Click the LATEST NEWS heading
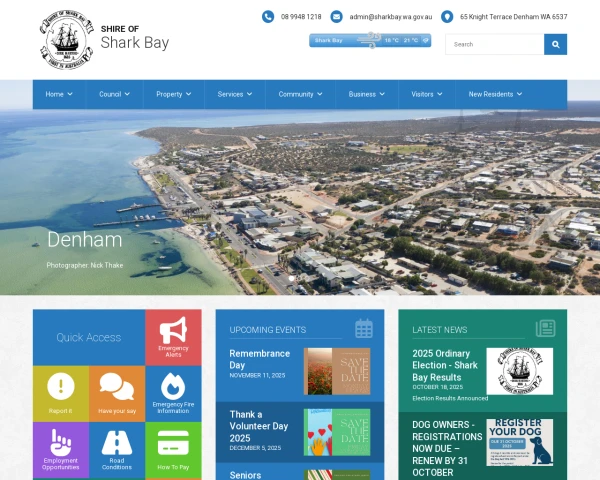 tap(440, 330)
